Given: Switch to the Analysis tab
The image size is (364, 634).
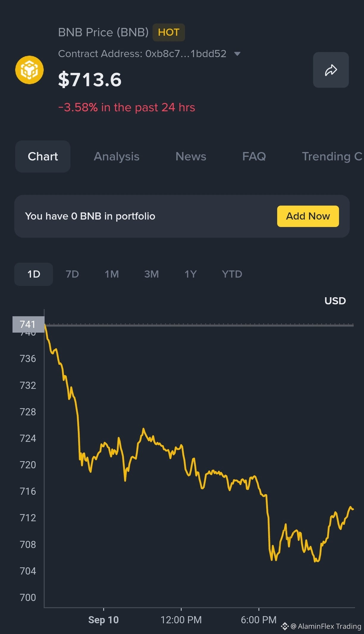Looking at the screenshot, I should pyautogui.click(x=117, y=156).
